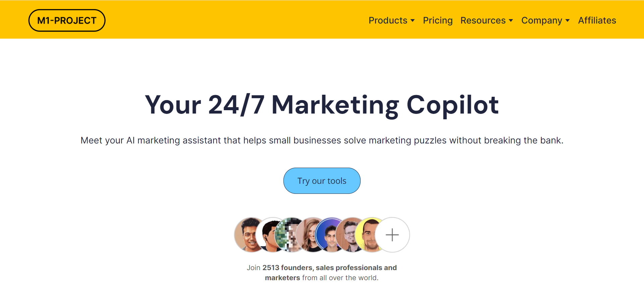Open the Affiliates link

click(597, 20)
